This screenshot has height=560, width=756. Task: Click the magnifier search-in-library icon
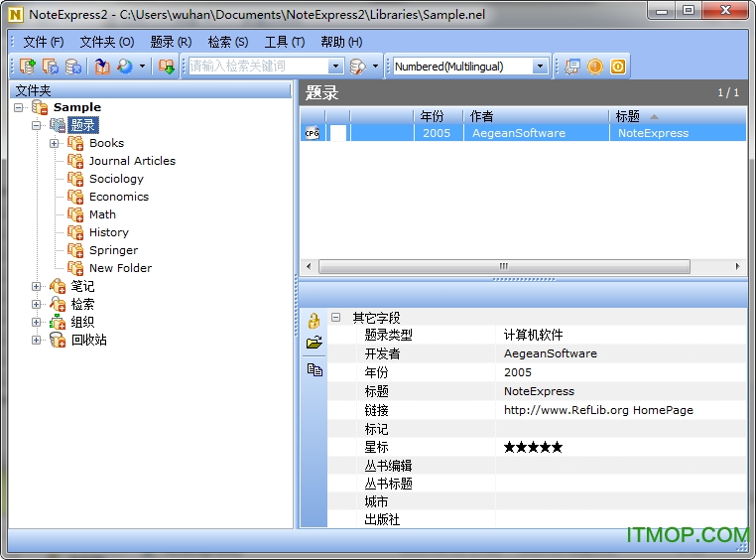pos(358,67)
